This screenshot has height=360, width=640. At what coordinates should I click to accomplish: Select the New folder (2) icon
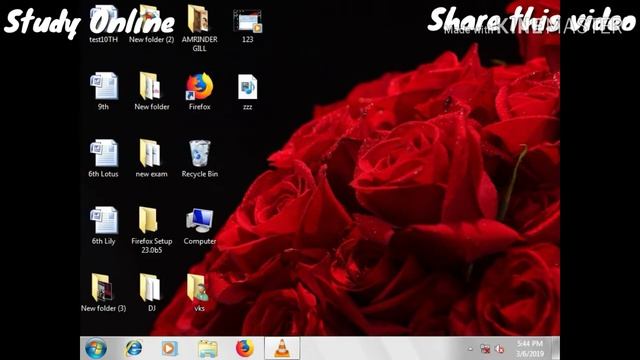click(x=151, y=24)
